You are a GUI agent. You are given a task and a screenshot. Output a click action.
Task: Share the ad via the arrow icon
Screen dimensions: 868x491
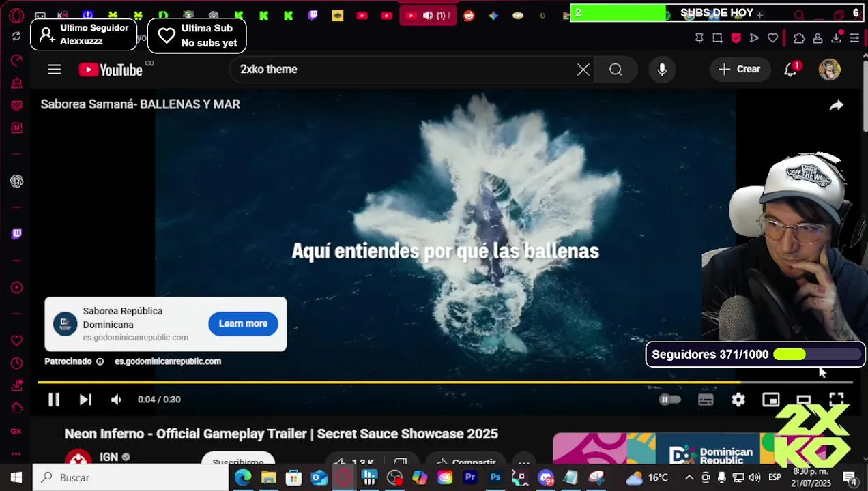[x=836, y=105]
